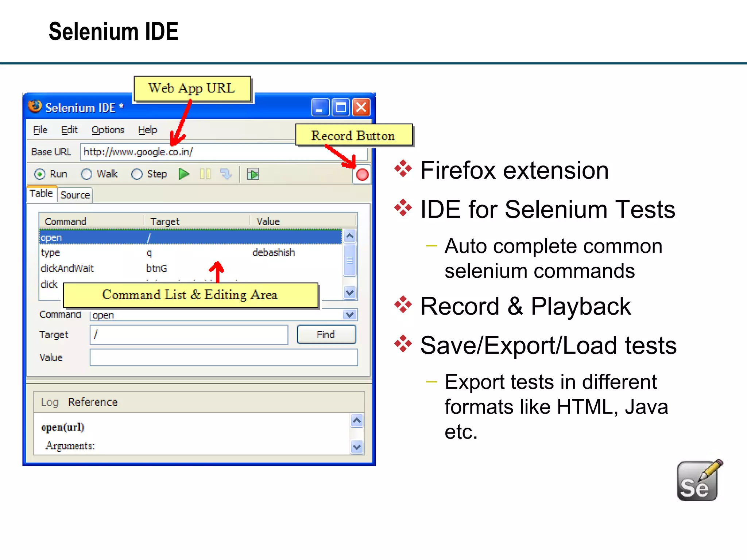Click the Find button
Image resolution: width=747 pixels, height=560 pixels.
326,334
